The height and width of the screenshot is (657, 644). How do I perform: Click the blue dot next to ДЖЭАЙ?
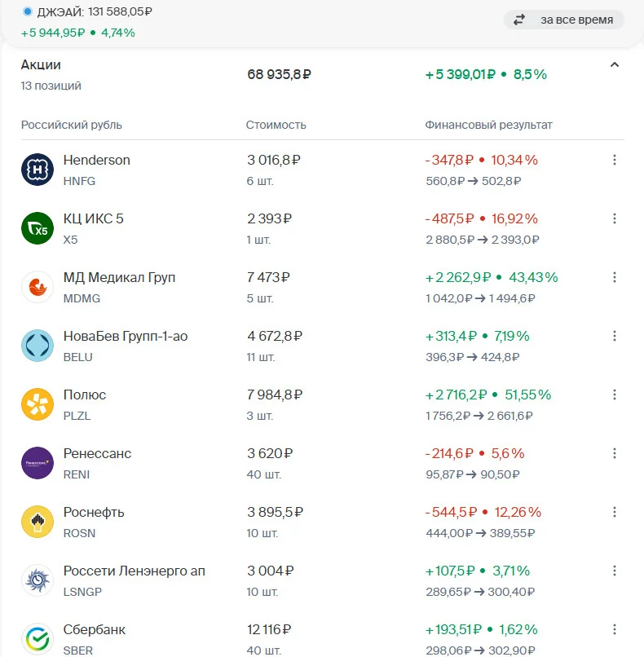point(28,11)
